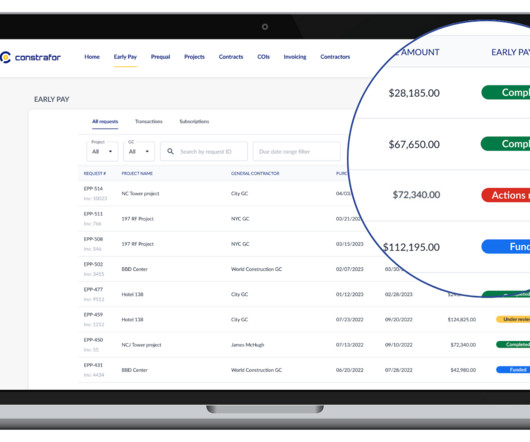Open the Due date range filter field

296,151
